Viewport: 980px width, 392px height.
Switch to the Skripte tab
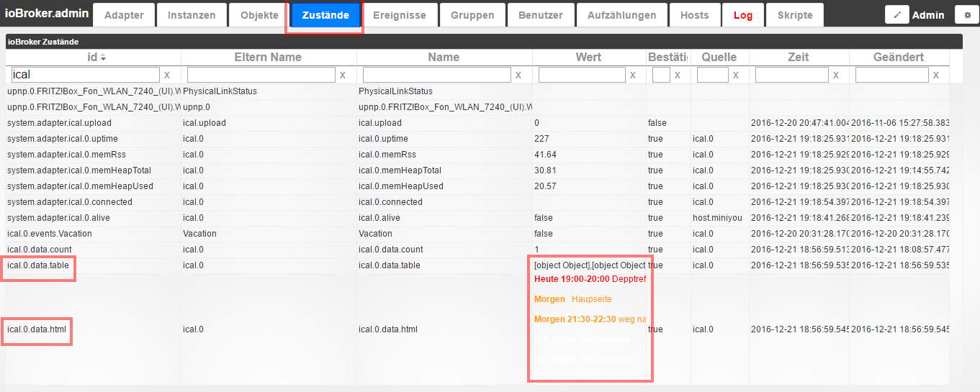click(x=795, y=15)
